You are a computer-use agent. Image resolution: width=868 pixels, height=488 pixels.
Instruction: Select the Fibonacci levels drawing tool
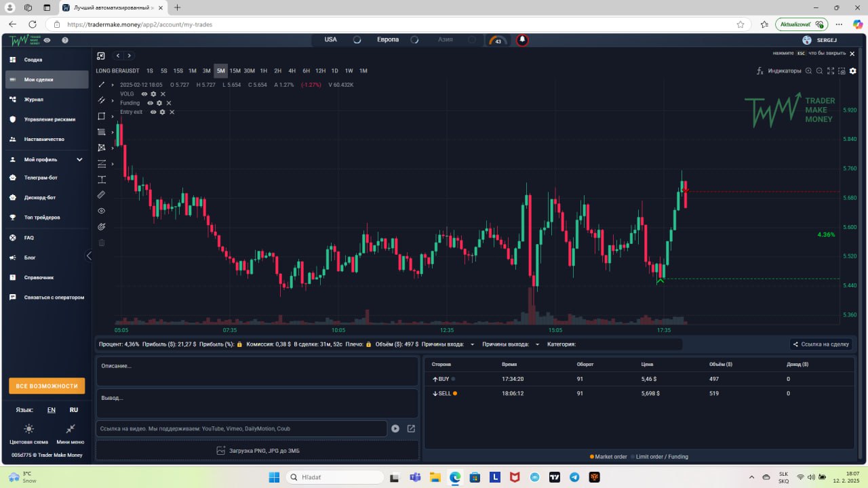102,132
